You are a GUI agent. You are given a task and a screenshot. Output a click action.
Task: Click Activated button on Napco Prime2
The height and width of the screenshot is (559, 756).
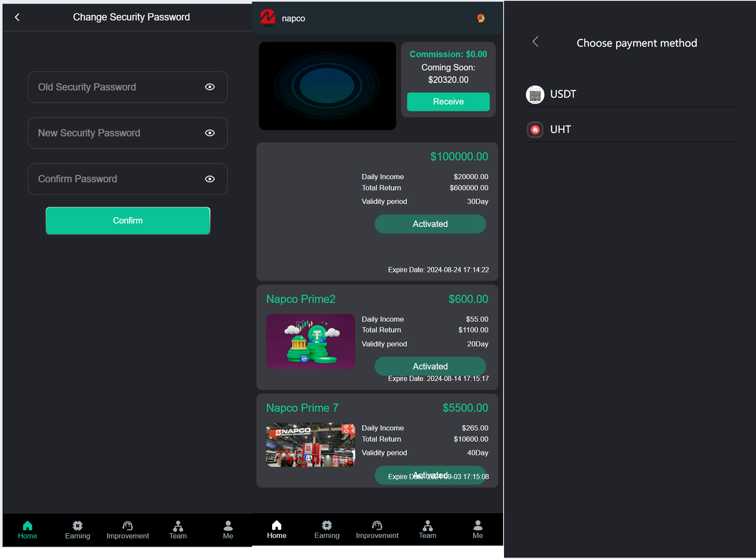click(x=430, y=366)
